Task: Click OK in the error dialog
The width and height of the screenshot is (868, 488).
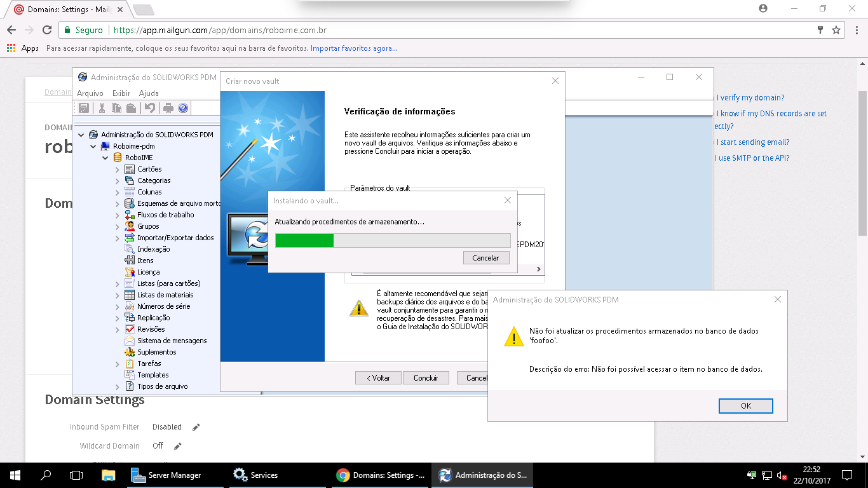Action: (x=746, y=406)
